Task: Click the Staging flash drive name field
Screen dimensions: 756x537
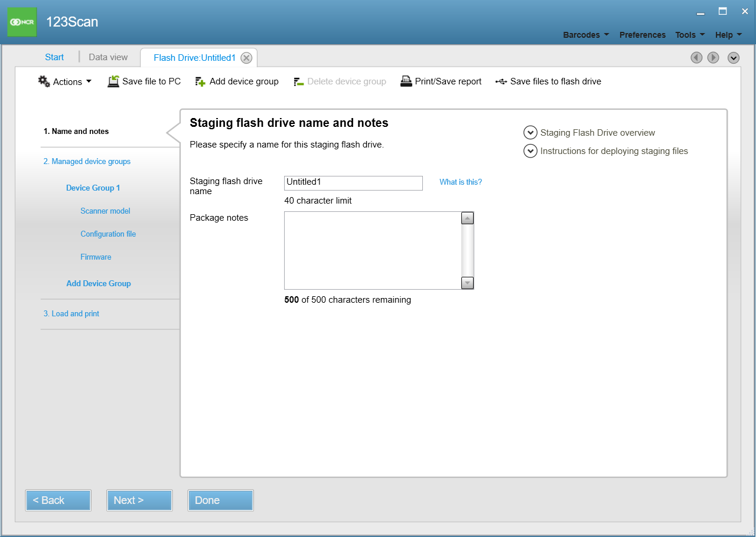Action: pyautogui.click(x=353, y=183)
